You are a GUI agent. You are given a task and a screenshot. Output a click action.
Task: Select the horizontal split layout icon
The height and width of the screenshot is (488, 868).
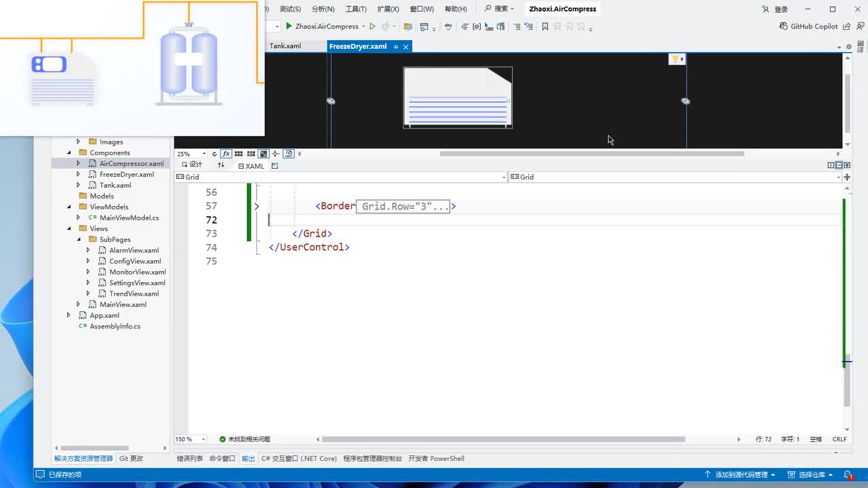(839, 165)
